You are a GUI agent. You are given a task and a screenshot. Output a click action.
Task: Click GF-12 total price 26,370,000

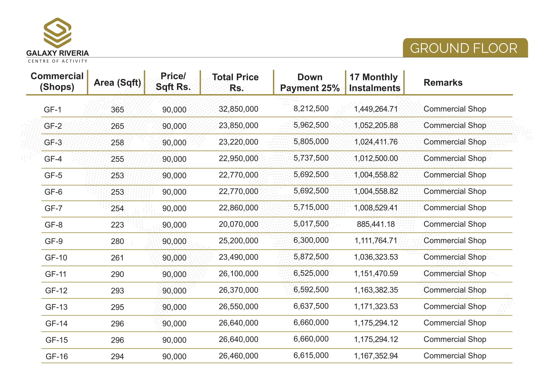click(x=239, y=290)
